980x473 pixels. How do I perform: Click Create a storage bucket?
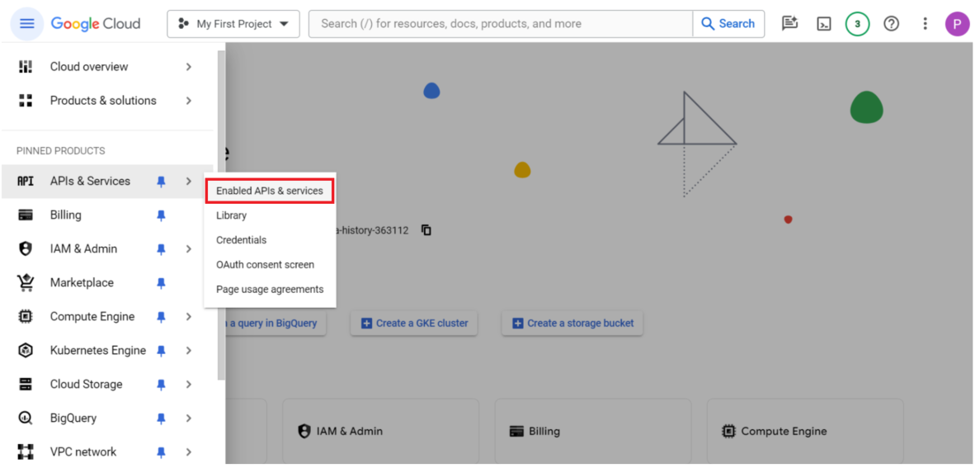(572, 324)
